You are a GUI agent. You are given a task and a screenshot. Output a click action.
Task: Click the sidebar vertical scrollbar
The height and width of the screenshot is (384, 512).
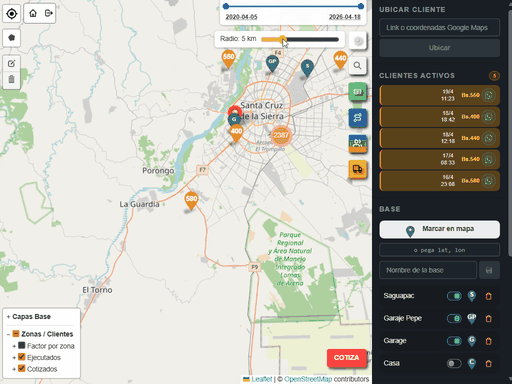click(x=509, y=133)
